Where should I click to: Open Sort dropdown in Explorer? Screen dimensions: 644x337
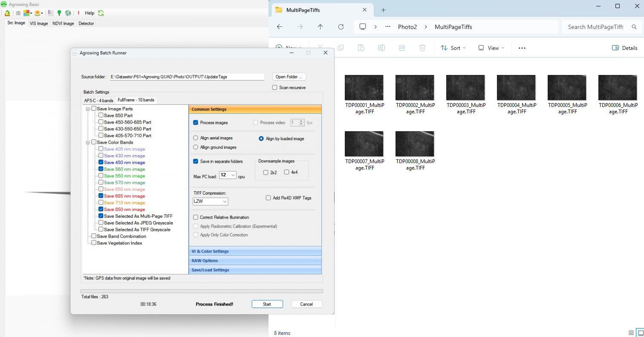tap(453, 48)
